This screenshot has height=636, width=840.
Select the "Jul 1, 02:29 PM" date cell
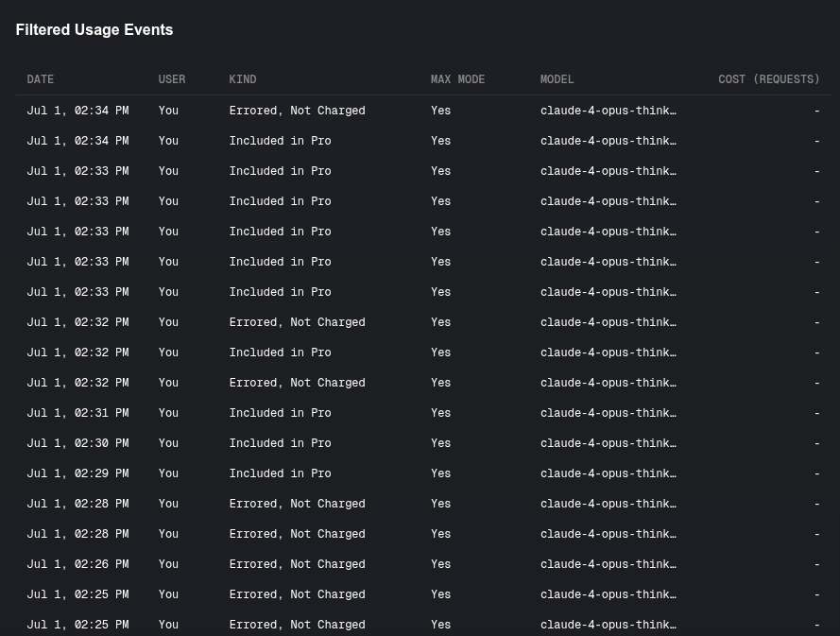[x=77, y=473]
